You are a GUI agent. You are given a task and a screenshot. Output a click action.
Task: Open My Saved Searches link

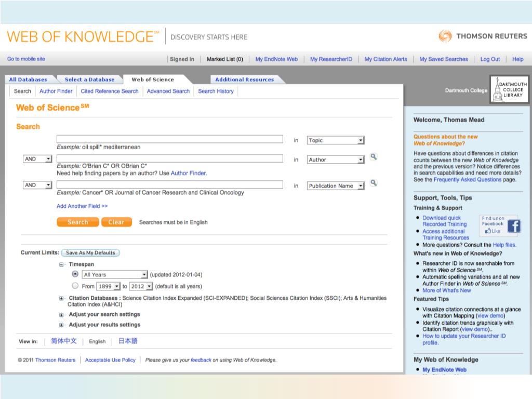click(x=444, y=59)
